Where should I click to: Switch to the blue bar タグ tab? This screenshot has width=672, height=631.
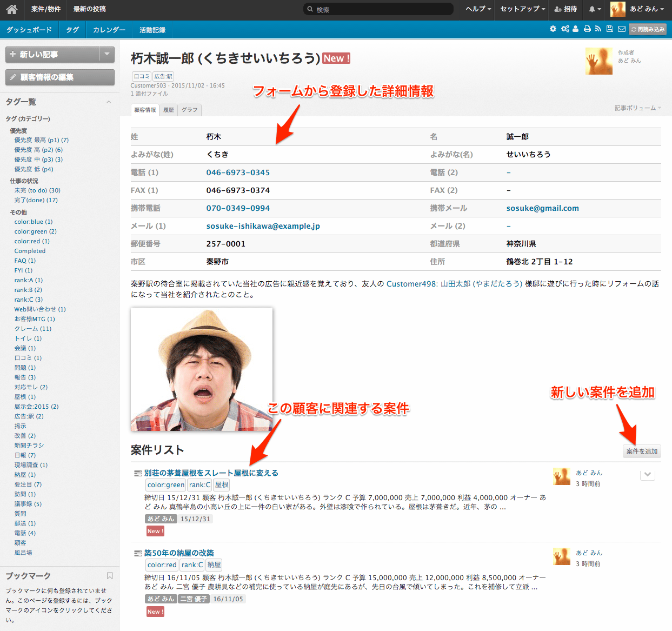pyautogui.click(x=72, y=30)
